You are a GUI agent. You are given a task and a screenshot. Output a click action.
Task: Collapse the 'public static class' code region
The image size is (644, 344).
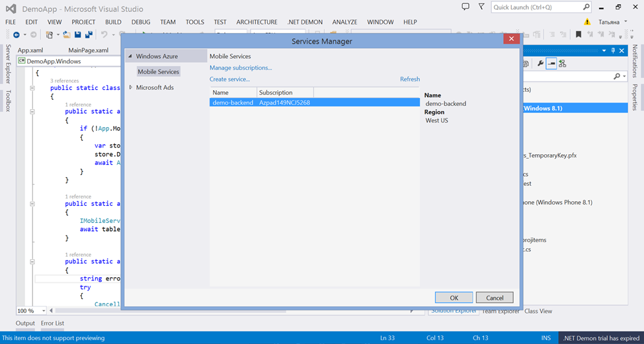pyautogui.click(x=32, y=88)
